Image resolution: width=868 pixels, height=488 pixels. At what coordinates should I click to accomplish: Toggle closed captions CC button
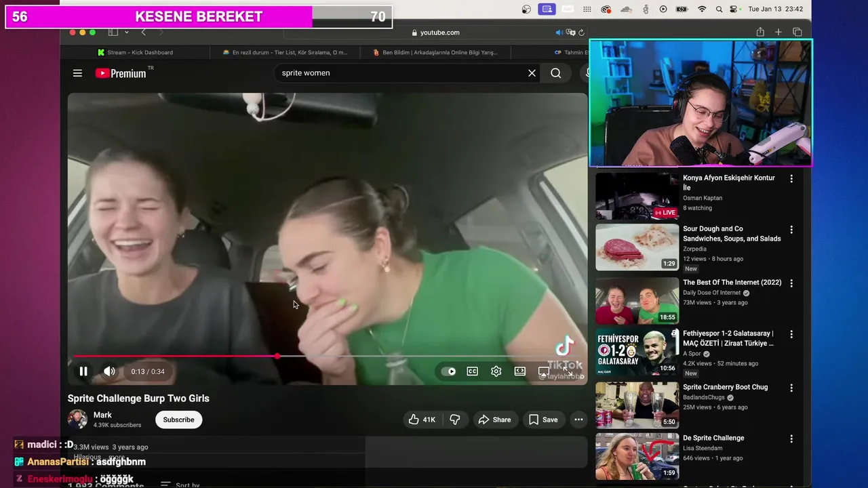pyautogui.click(x=473, y=371)
